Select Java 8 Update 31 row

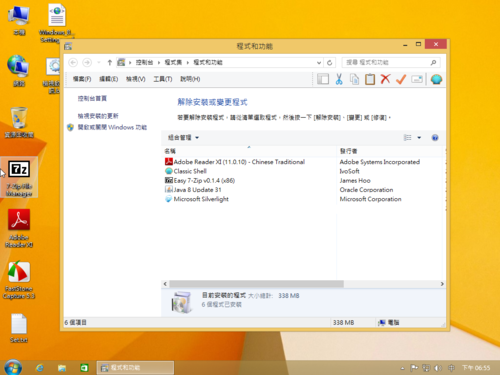point(303,190)
